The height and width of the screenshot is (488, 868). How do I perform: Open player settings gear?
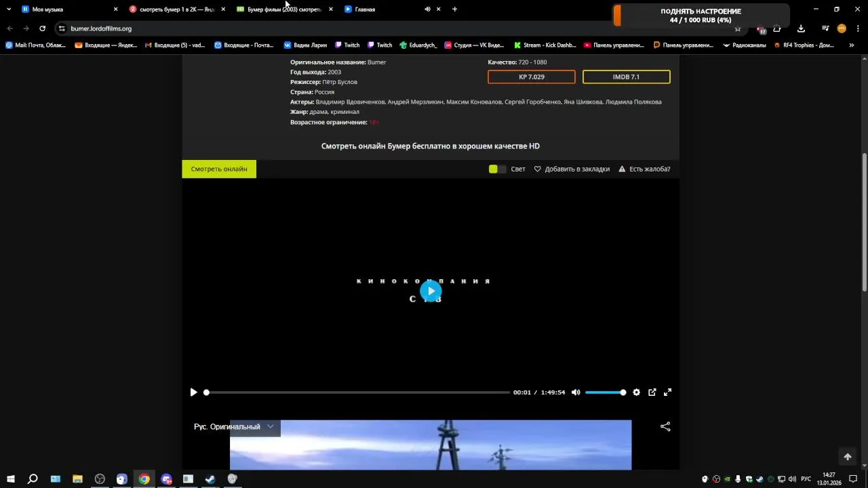coord(636,392)
